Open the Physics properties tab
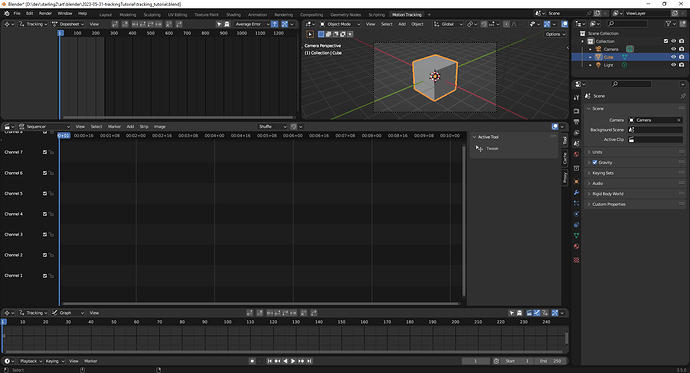The image size is (690, 373). [576, 214]
